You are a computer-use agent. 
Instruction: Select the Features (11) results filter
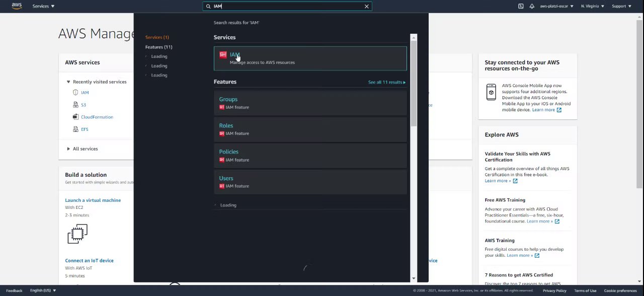coord(158,47)
